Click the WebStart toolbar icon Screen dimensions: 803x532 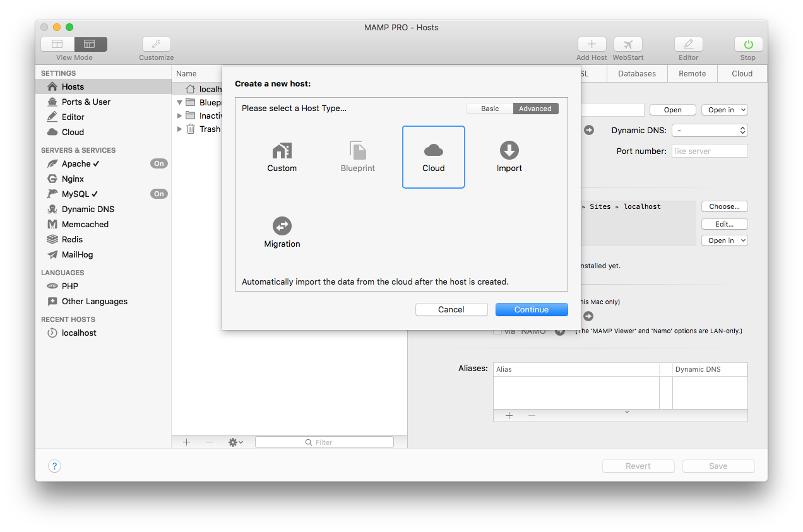click(628, 44)
